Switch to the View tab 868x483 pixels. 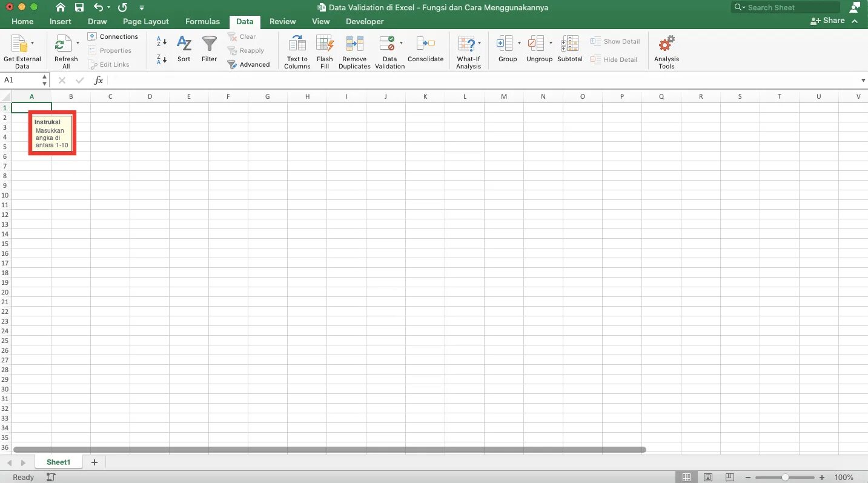(x=320, y=21)
